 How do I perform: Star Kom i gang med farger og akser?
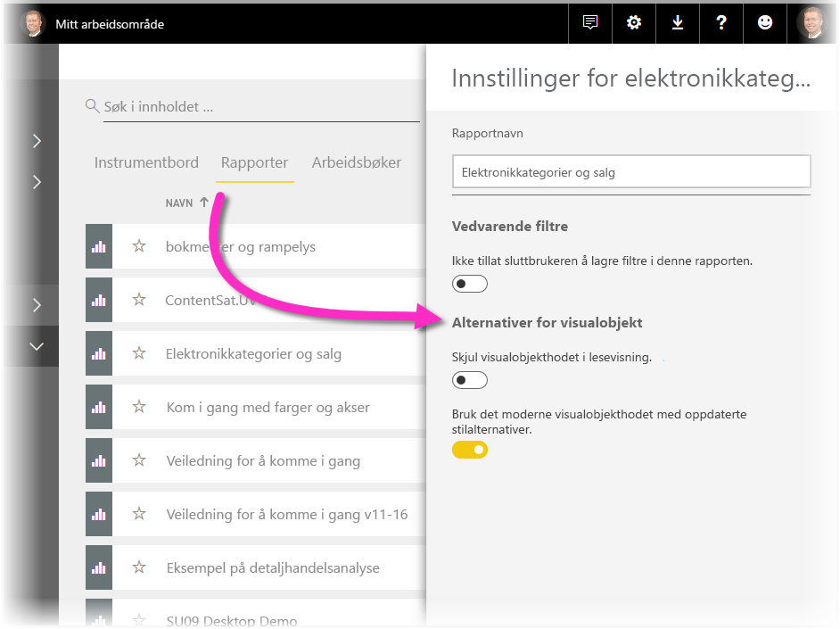(x=139, y=407)
